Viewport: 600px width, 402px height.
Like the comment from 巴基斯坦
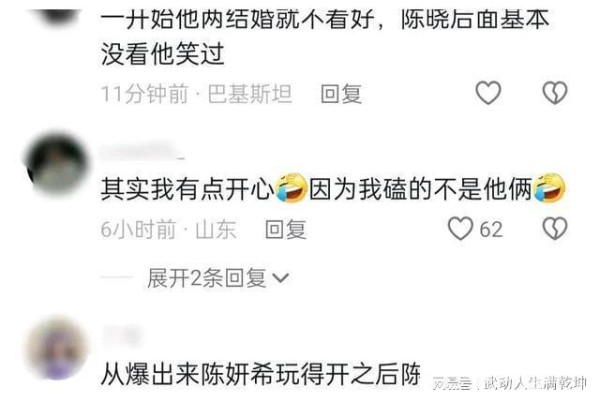coord(488,93)
